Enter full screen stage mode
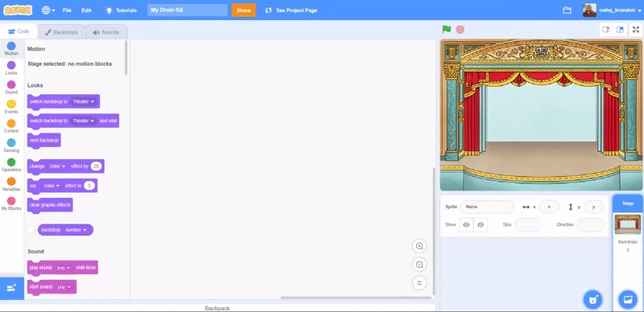The height and width of the screenshot is (312, 644). (x=635, y=30)
